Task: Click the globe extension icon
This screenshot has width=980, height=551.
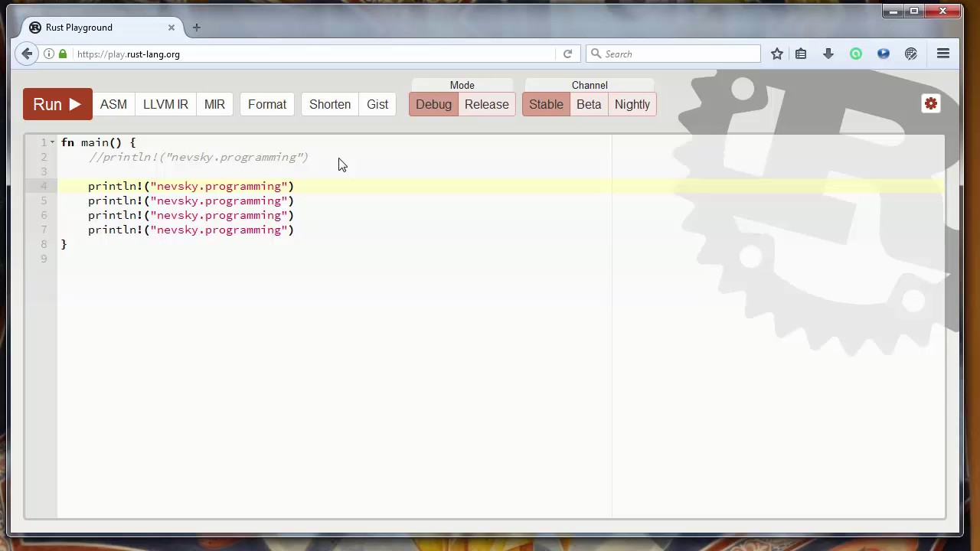Action: pos(911,54)
